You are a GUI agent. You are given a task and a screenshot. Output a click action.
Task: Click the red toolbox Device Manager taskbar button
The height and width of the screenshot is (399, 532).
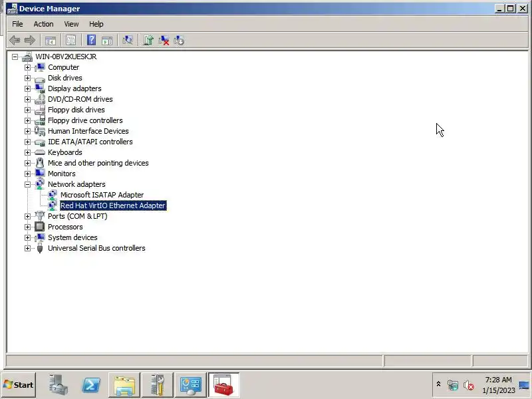pyautogui.click(x=224, y=385)
